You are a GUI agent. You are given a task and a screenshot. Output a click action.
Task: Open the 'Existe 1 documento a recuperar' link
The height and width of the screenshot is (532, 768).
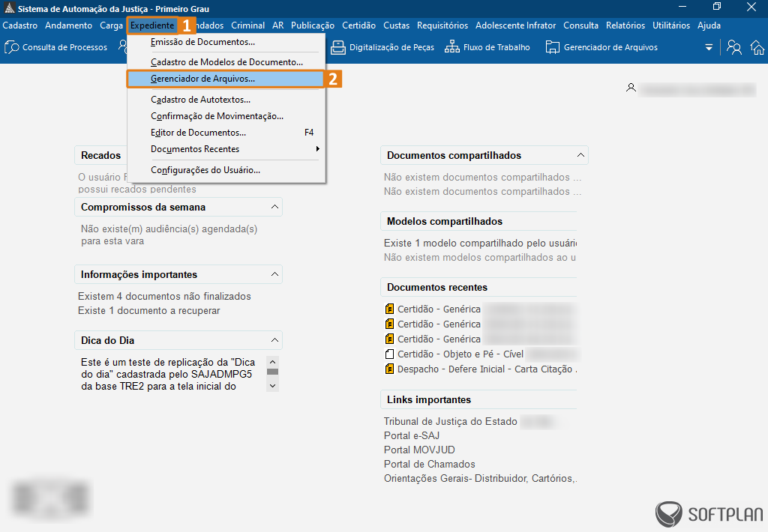[x=149, y=311]
